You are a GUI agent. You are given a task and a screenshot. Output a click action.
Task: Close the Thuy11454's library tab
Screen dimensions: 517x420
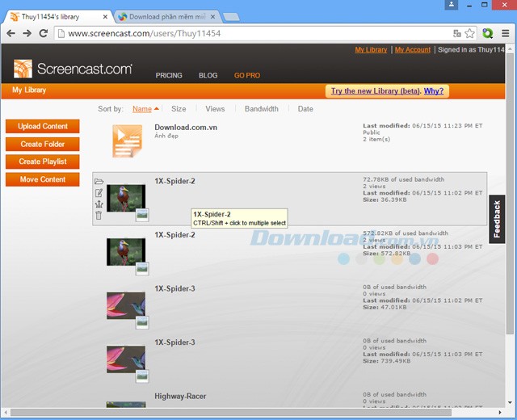click(x=105, y=16)
